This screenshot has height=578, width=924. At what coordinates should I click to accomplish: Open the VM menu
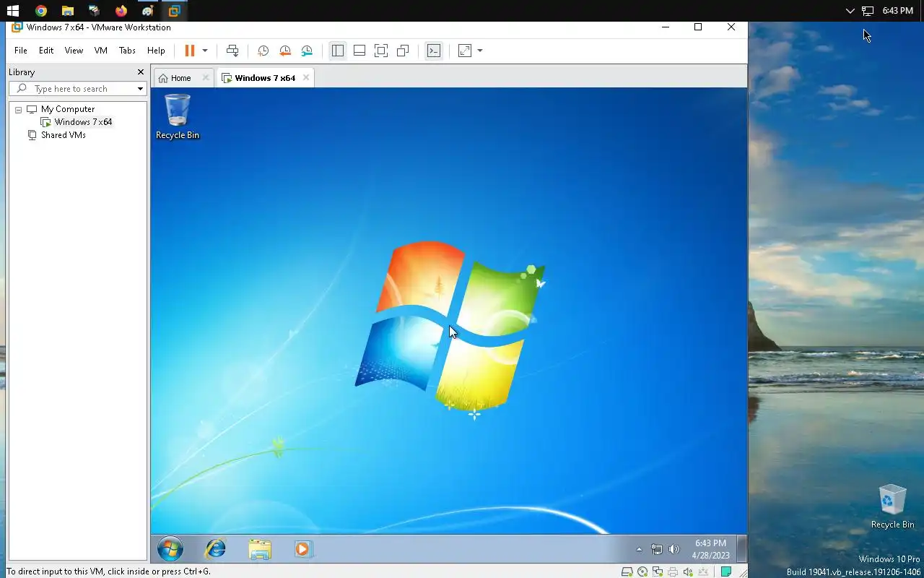click(x=101, y=51)
